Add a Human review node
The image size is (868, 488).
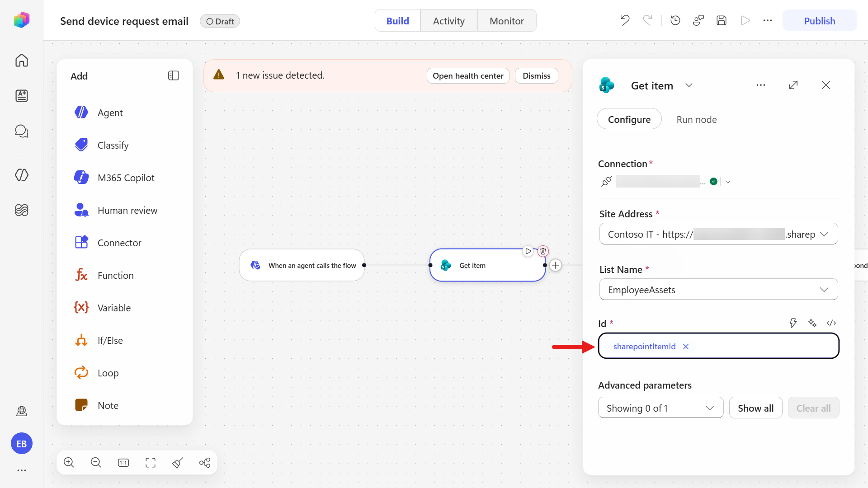124,210
